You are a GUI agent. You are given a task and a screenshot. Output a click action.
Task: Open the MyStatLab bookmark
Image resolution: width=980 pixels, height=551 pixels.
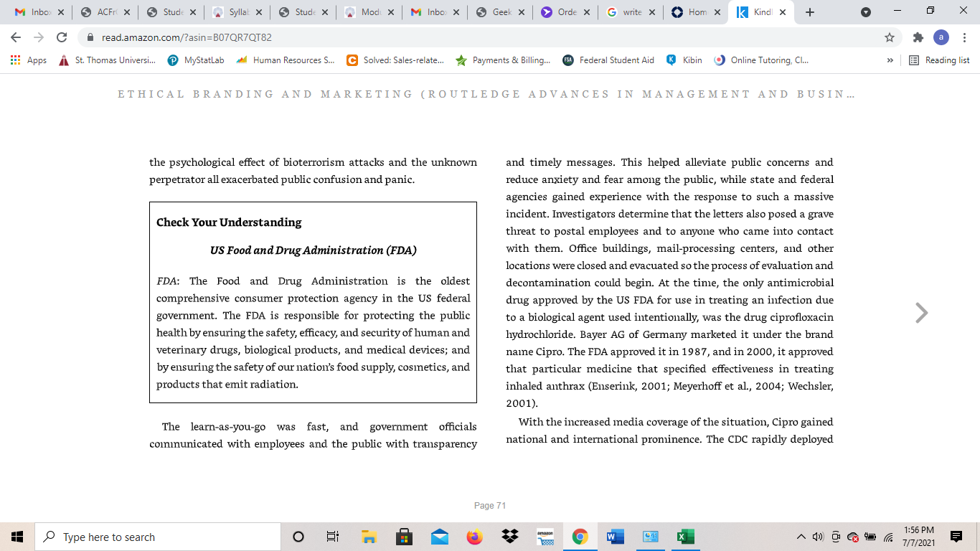point(196,60)
